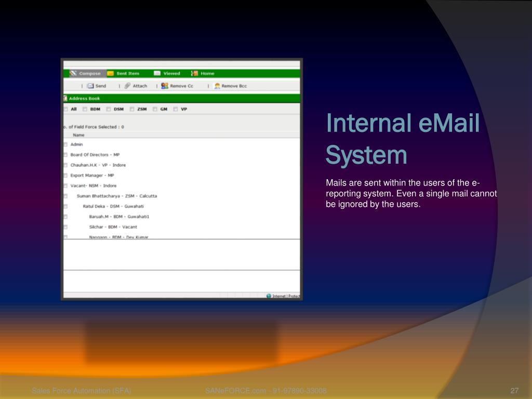Image resolution: width=532 pixels, height=399 pixels.
Task: Select Board Of Directors - MP checkbox
Action: 65,155
